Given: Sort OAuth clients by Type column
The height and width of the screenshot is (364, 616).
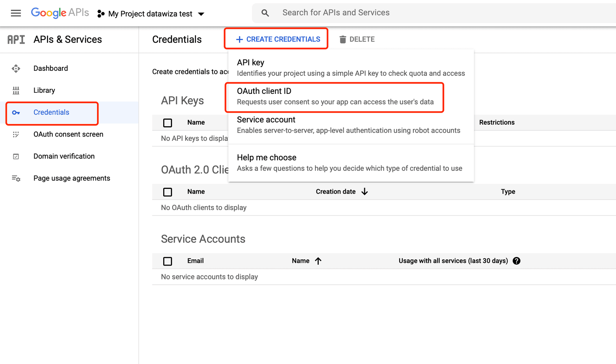Looking at the screenshot, I should [x=508, y=192].
